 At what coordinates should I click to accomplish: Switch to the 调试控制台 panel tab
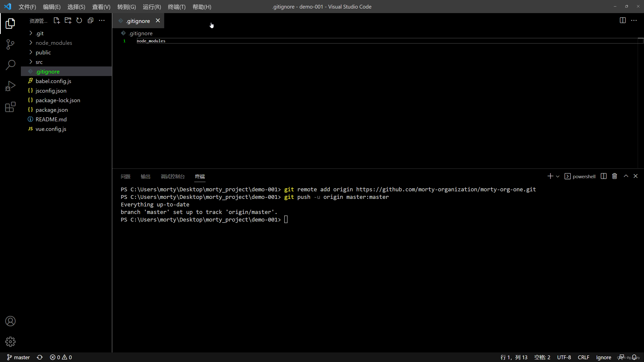(x=173, y=176)
